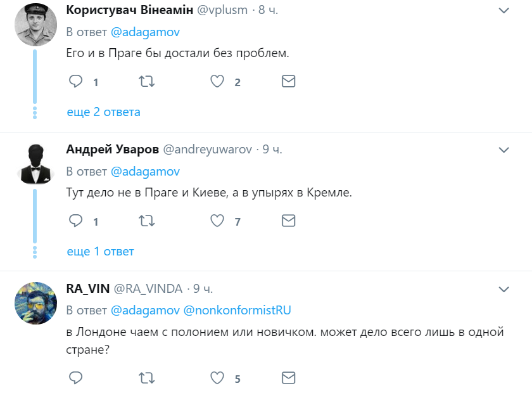Expand "еще 1 ответ" thread
Image resolution: width=532 pixels, height=393 pixels.
[100, 252]
